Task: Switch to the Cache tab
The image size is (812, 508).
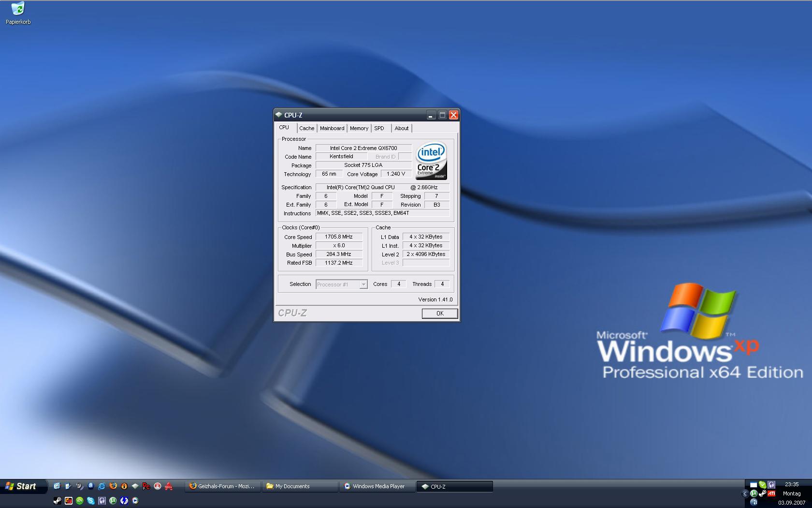Action: [x=306, y=128]
